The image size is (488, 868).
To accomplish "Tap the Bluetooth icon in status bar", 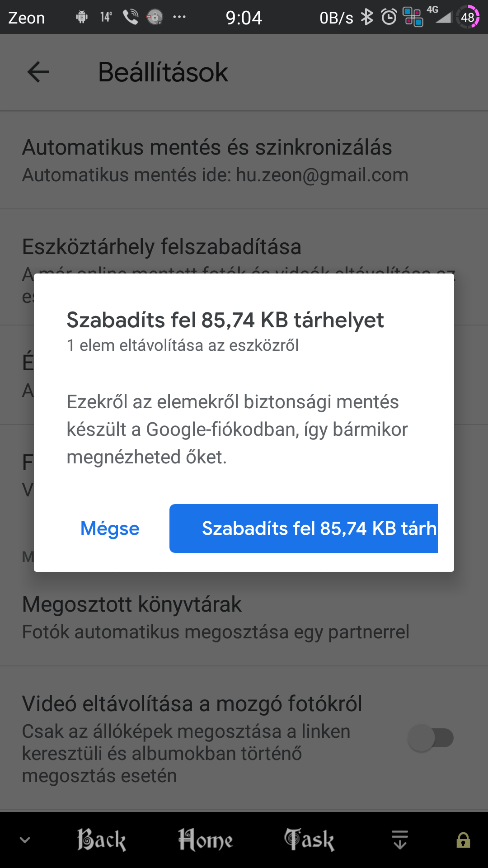I will point(367,18).
